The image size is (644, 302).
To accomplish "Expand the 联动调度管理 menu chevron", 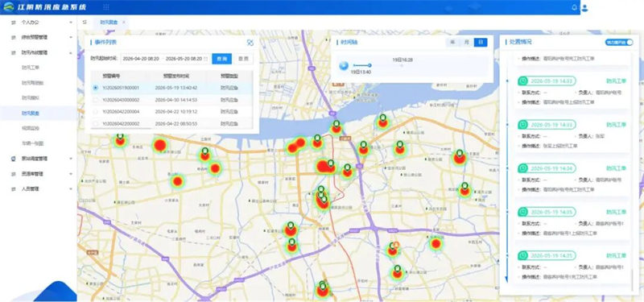I will coord(71,159).
